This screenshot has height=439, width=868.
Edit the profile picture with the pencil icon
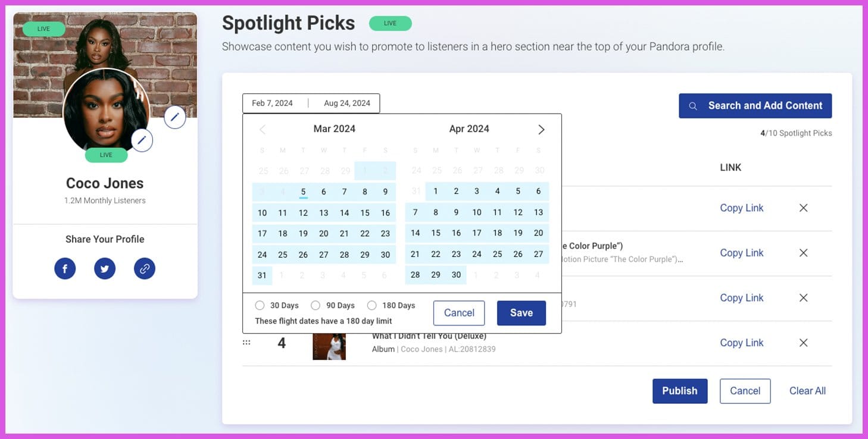pyautogui.click(x=141, y=140)
